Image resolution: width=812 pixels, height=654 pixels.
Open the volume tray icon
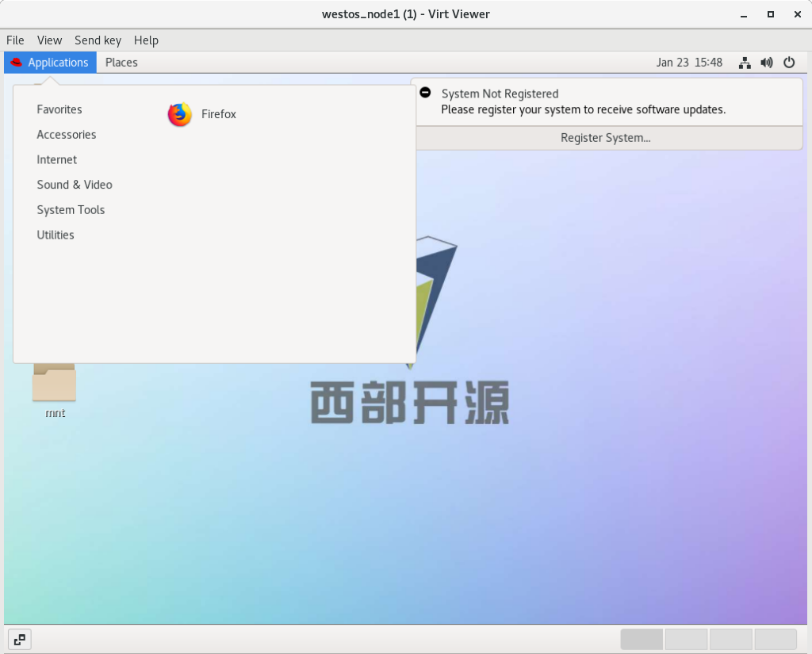tap(767, 63)
